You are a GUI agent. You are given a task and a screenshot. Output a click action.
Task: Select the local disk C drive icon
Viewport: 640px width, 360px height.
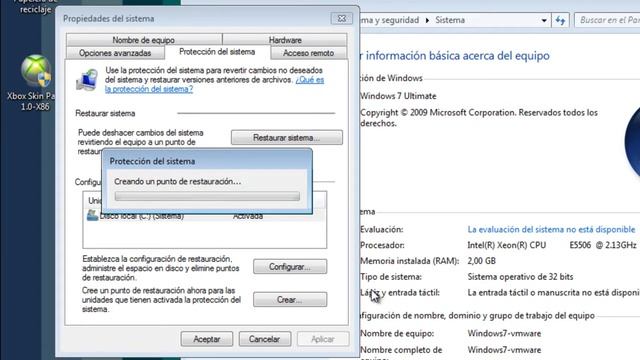coord(92,215)
